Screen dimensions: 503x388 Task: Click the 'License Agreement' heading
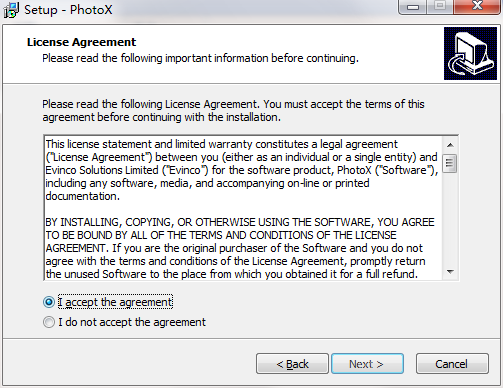tap(81, 42)
